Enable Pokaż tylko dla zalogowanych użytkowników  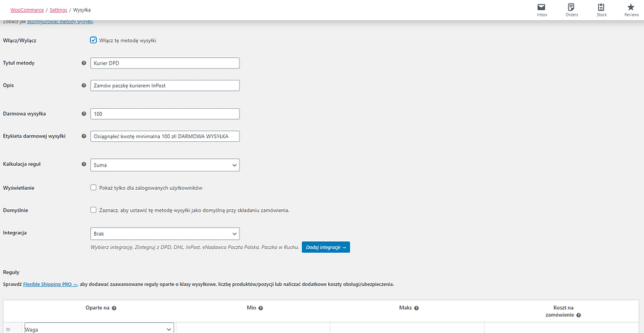click(x=94, y=187)
